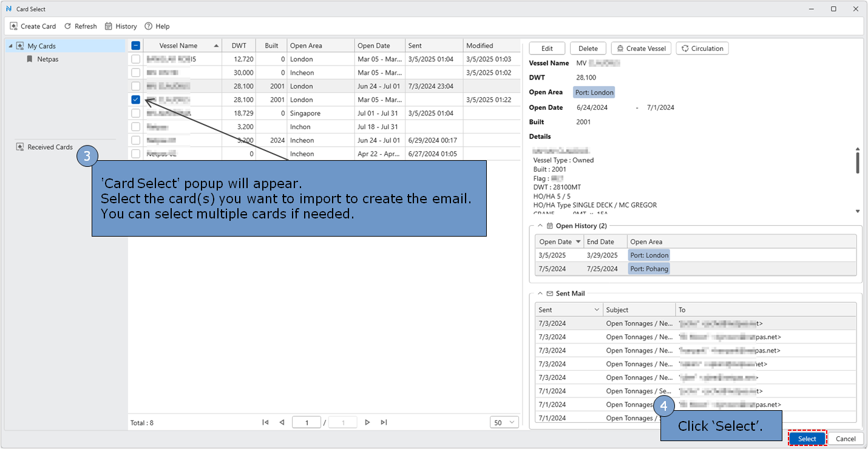The height and width of the screenshot is (449, 868).
Task: Open the Help toolbar item
Action: [157, 26]
